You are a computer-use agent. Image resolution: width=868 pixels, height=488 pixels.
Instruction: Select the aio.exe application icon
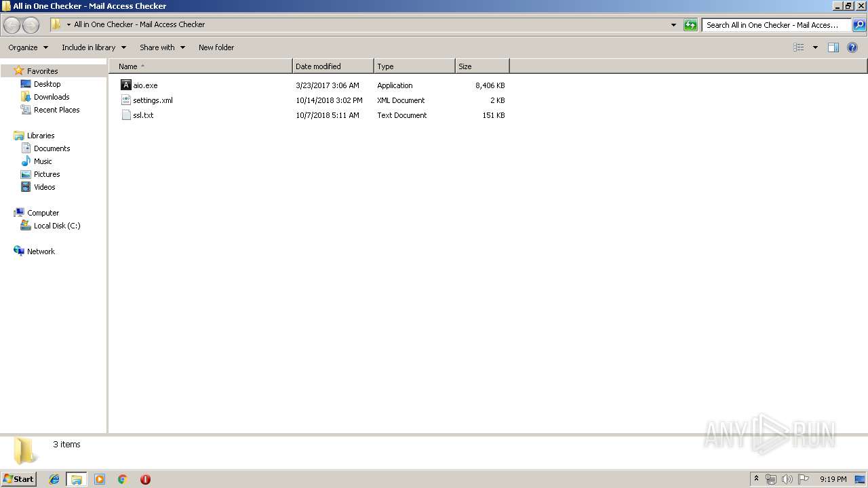(x=125, y=85)
